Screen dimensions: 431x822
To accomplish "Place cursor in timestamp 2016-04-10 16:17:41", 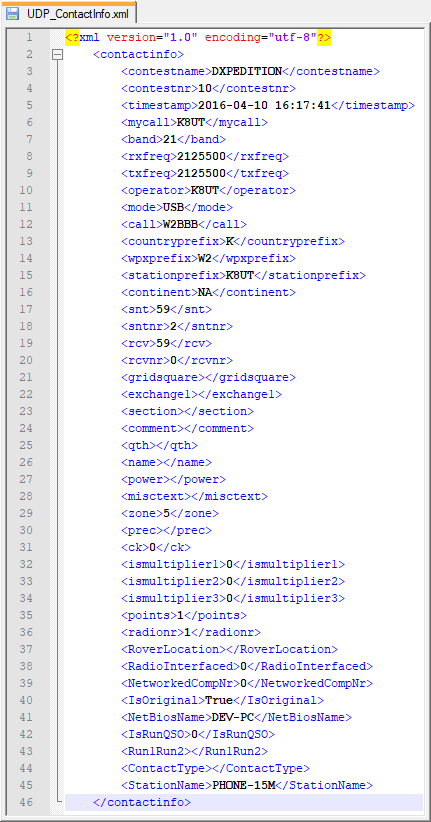I will [264, 105].
